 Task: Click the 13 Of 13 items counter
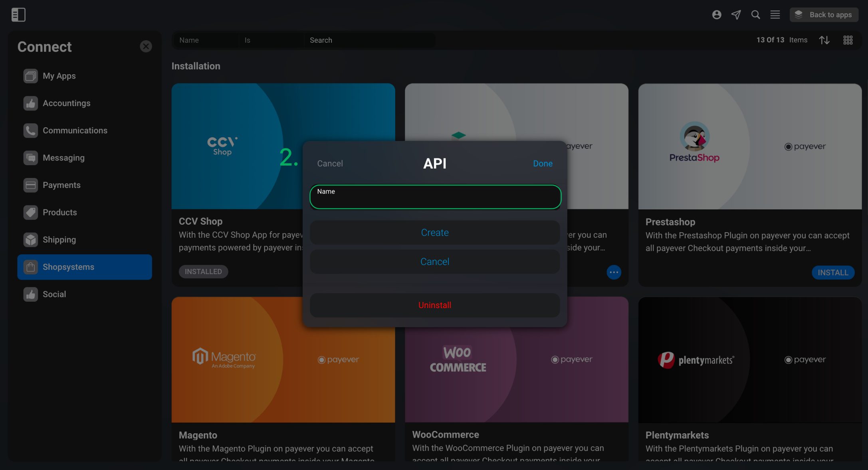pos(781,40)
